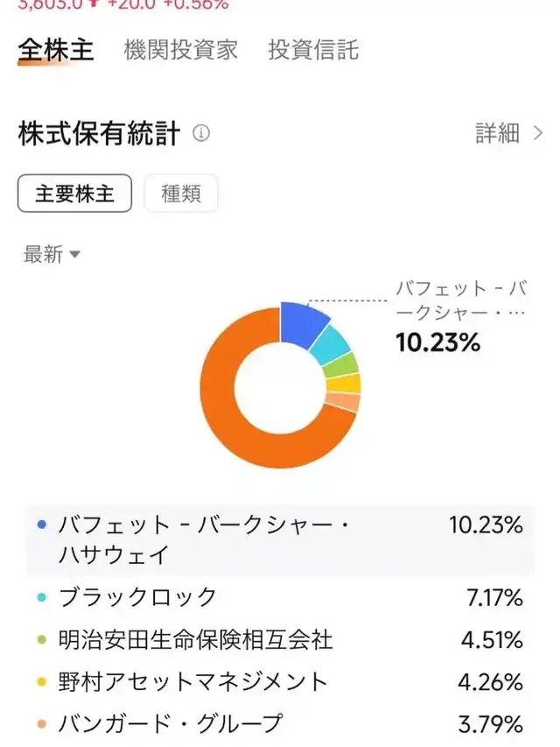Screen dimensions: 560x747
Task: Select the 7.17% ブラックロック row
Action: pos(280,598)
